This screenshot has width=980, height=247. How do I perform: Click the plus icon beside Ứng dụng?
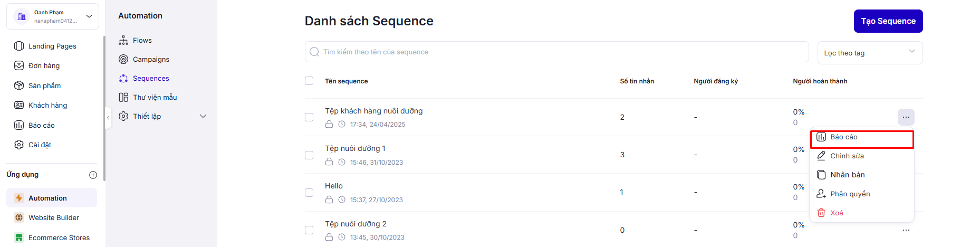(x=93, y=175)
